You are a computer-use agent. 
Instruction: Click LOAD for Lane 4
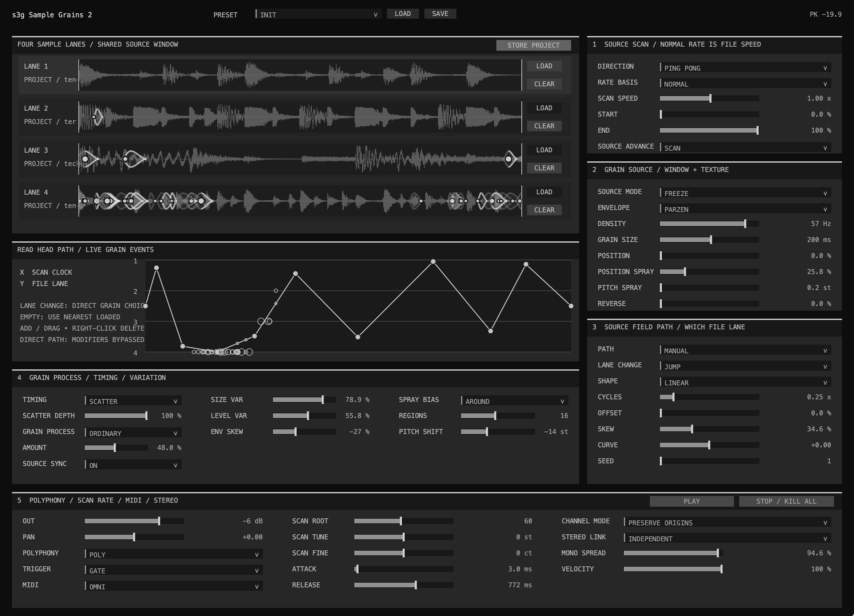pos(544,192)
